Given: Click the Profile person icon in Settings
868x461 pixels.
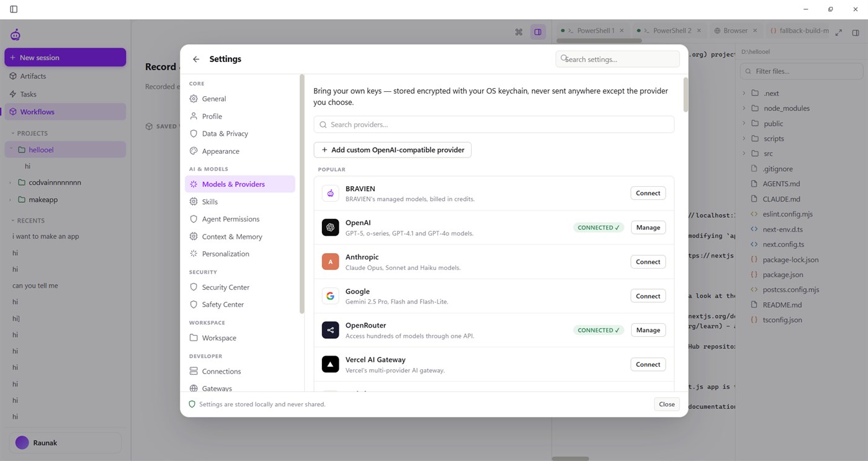Looking at the screenshot, I should 194,116.
